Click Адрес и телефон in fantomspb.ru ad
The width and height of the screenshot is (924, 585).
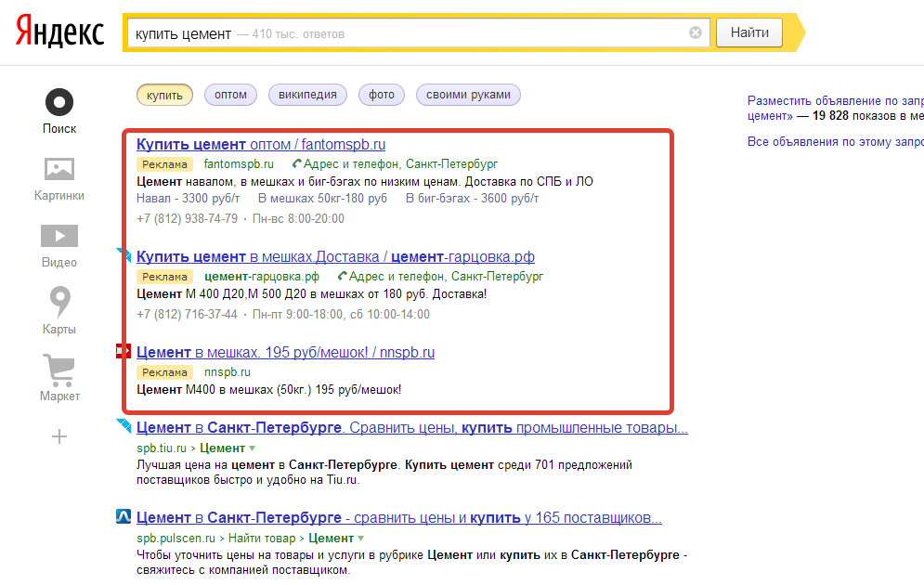point(400,163)
